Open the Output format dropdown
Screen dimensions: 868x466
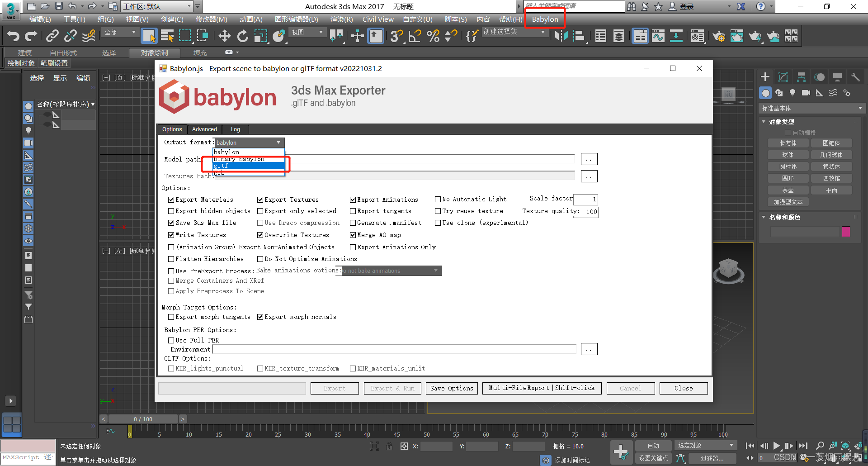click(x=249, y=143)
